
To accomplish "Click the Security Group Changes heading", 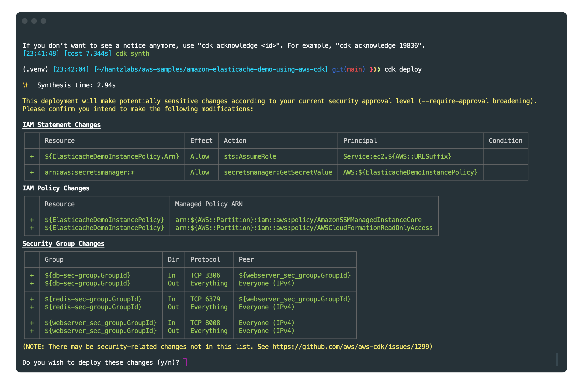I will pos(63,244).
